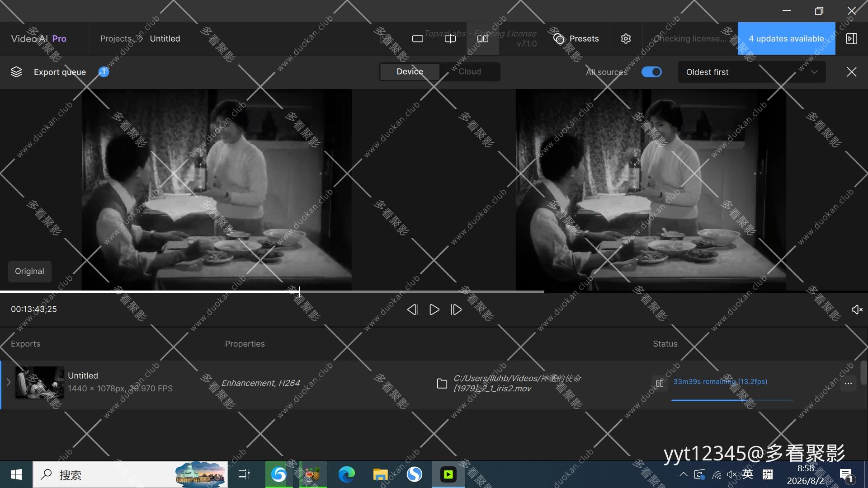Open Microsoft Edge from the taskbar
The width and height of the screenshot is (868, 488).
(347, 474)
